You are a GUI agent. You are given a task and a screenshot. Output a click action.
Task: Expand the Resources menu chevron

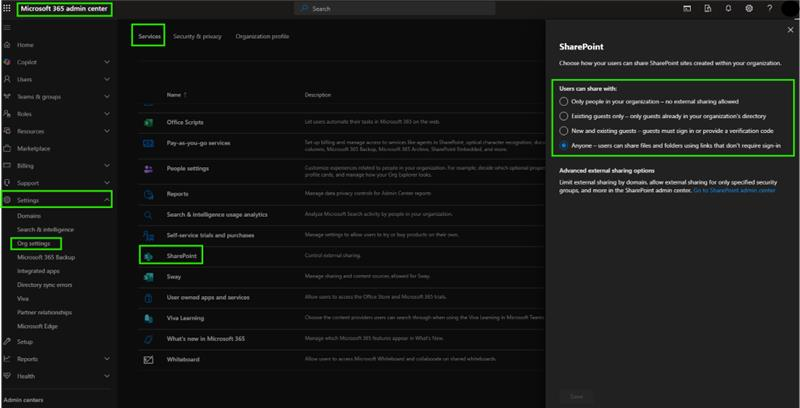point(107,131)
